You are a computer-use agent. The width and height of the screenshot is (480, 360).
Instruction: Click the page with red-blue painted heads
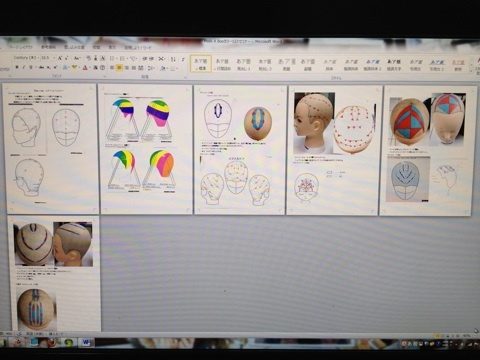pyautogui.click(x=427, y=150)
